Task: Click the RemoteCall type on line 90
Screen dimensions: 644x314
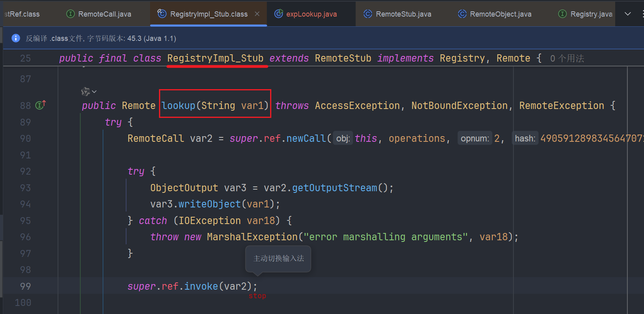Action: 156,139
